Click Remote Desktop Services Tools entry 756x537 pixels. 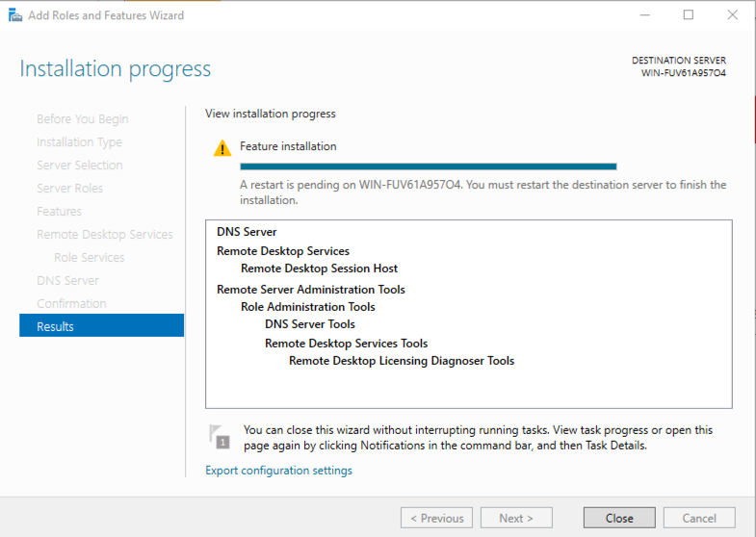[346, 344]
